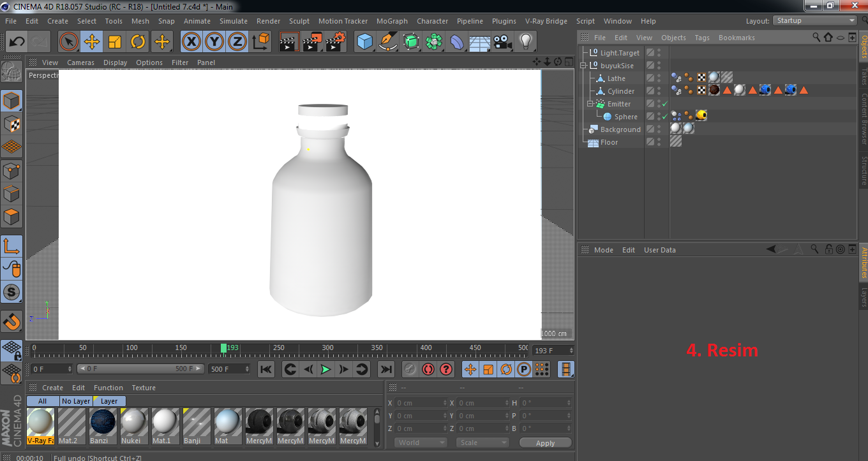Open the Floor environment icon
The height and width of the screenshot is (461, 868).
pos(480,42)
